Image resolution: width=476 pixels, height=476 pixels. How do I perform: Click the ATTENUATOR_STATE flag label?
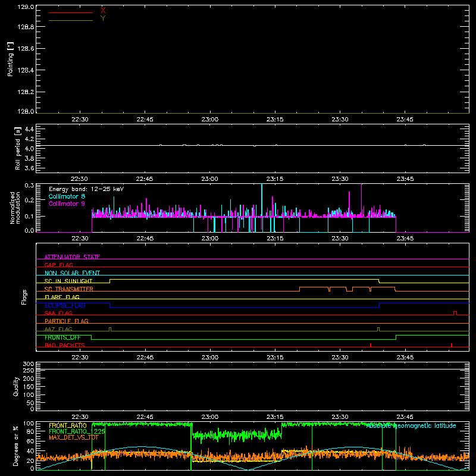(72, 257)
